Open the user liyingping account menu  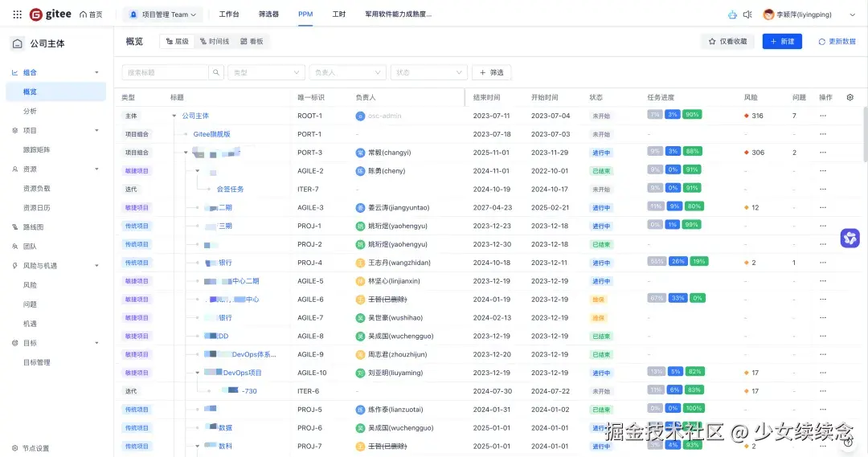(x=809, y=14)
